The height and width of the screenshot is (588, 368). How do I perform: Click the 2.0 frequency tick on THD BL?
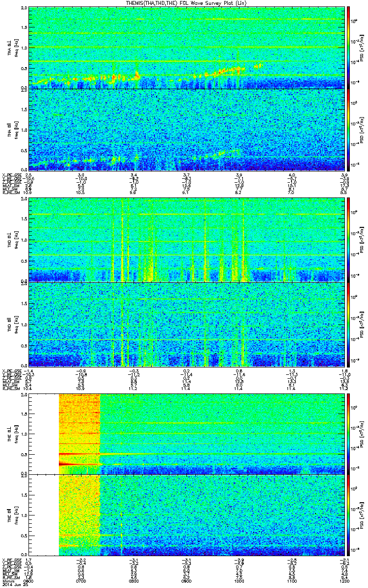pyautogui.click(x=24, y=200)
